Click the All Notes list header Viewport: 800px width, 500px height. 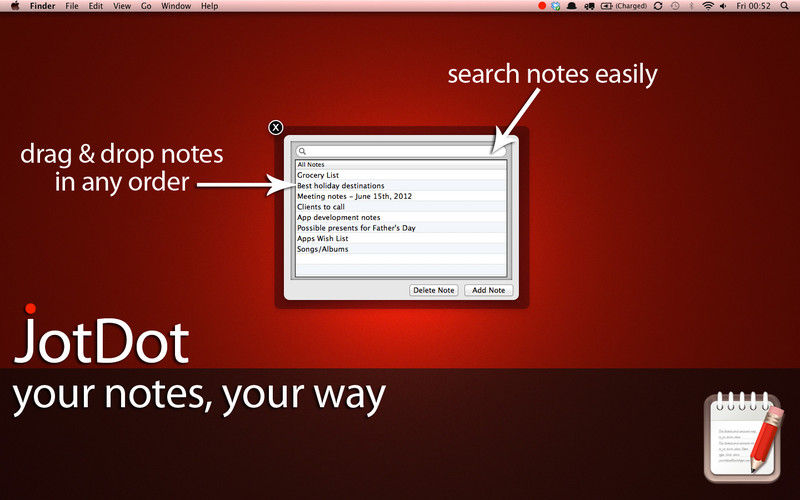click(x=401, y=164)
